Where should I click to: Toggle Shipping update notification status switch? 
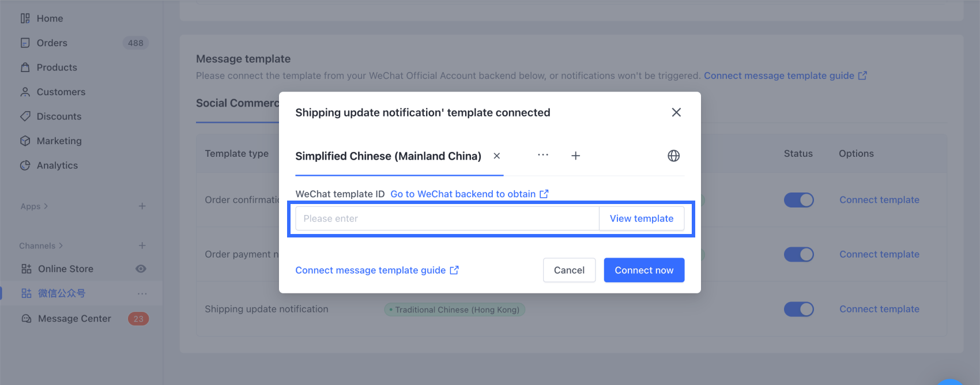tap(798, 309)
